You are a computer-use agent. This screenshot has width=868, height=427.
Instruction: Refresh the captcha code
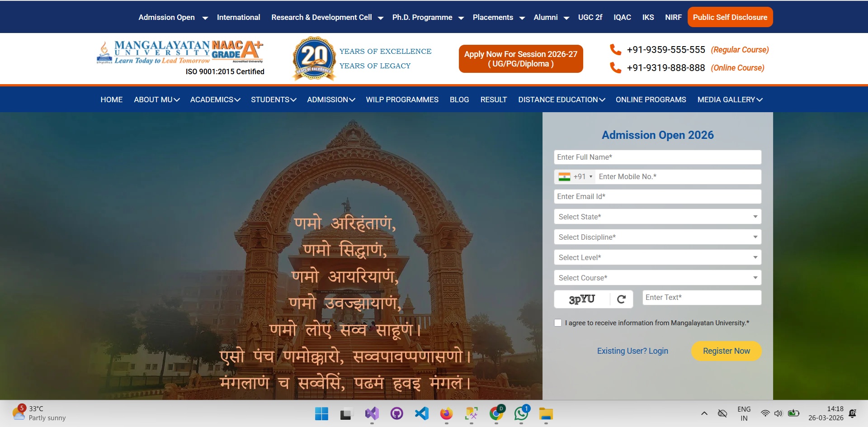(x=621, y=299)
